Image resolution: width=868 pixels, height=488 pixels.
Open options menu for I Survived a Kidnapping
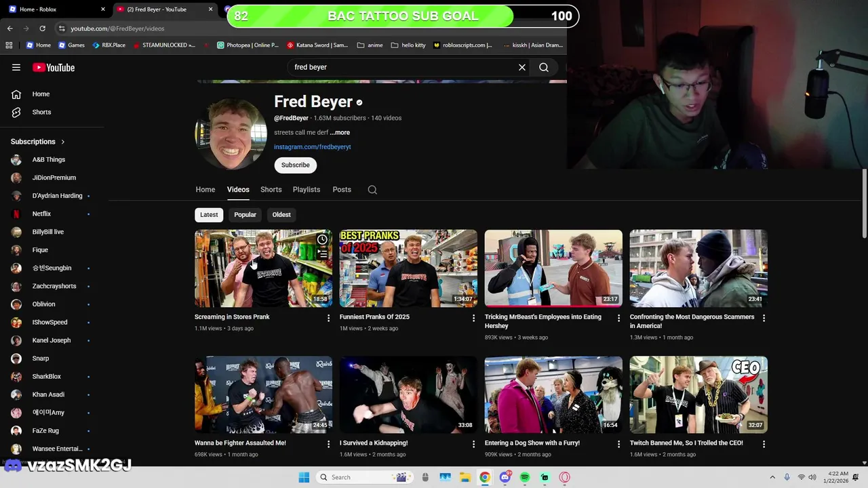click(x=473, y=444)
